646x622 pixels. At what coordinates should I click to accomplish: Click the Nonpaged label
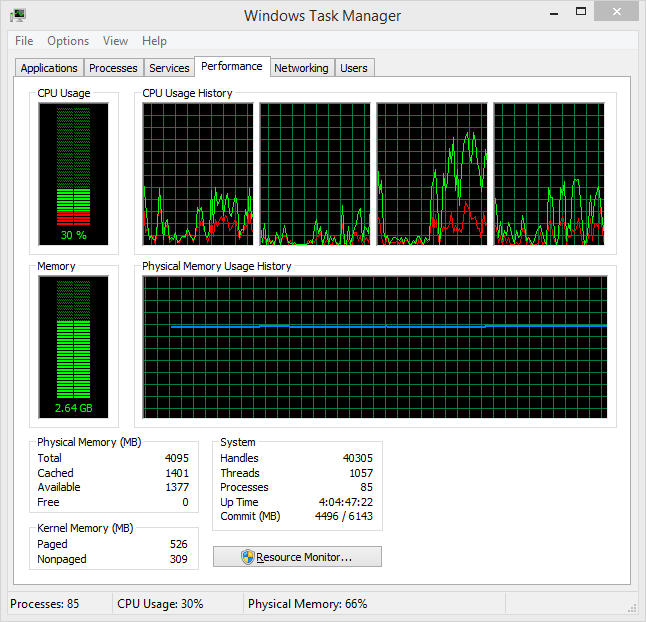(x=62, y=559)
